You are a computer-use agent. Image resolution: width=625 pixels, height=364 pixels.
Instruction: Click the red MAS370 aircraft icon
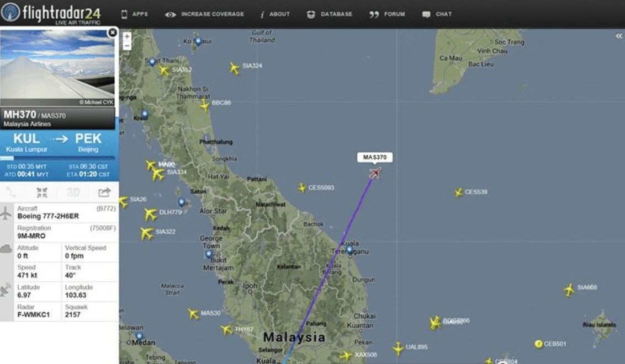(x=375, y=173)
